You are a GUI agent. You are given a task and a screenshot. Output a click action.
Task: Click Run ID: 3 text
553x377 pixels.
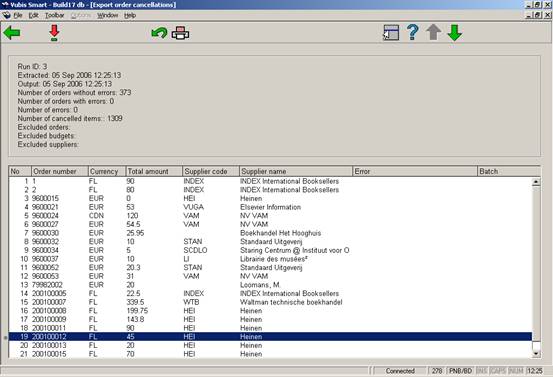point(32,67)
